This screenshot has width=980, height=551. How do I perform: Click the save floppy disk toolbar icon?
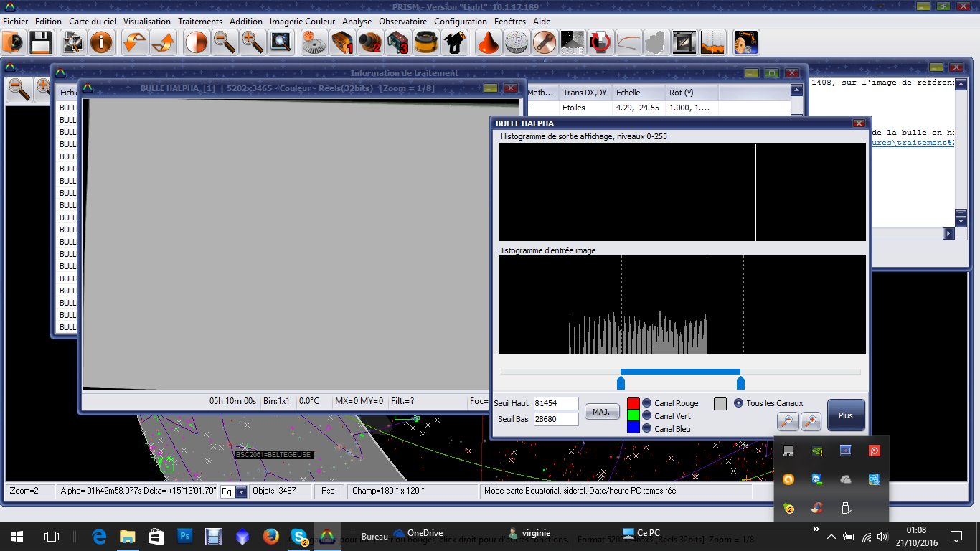point(39,43)
